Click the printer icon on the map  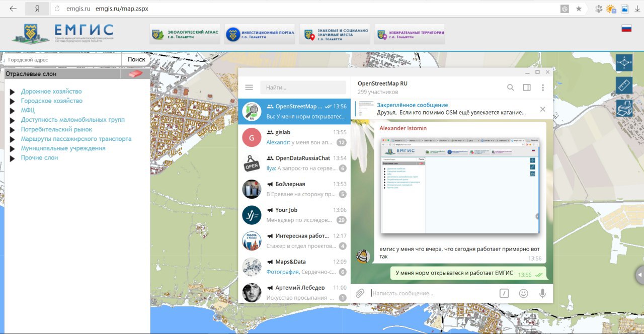(x=624, y=108)
